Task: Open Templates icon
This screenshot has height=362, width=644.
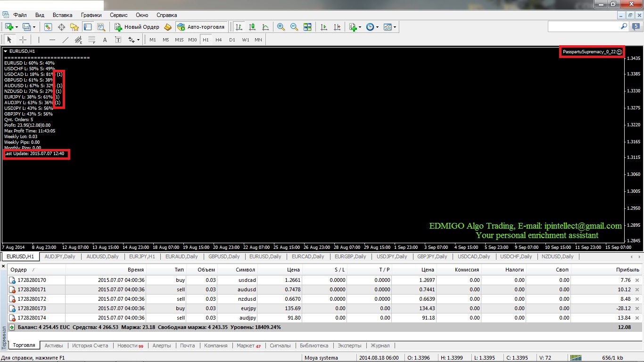Action: click(x=388, y=27)
